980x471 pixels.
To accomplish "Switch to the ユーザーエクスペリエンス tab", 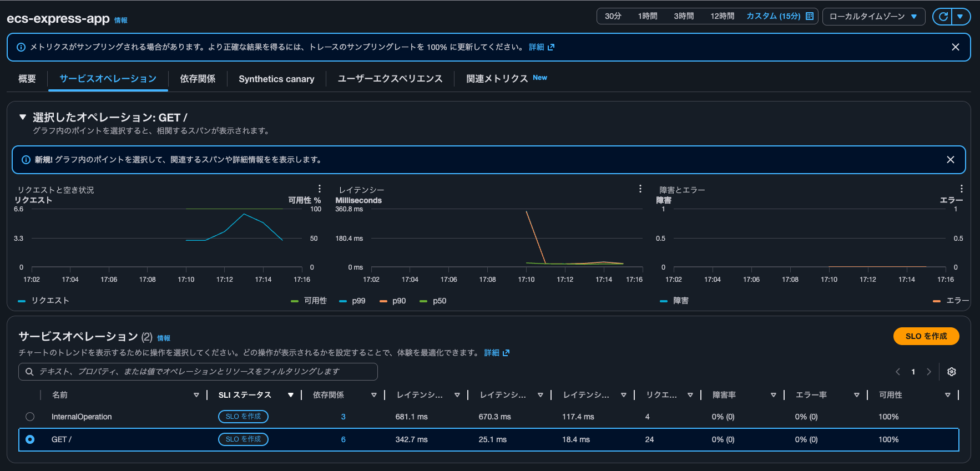I will (390, 79).
